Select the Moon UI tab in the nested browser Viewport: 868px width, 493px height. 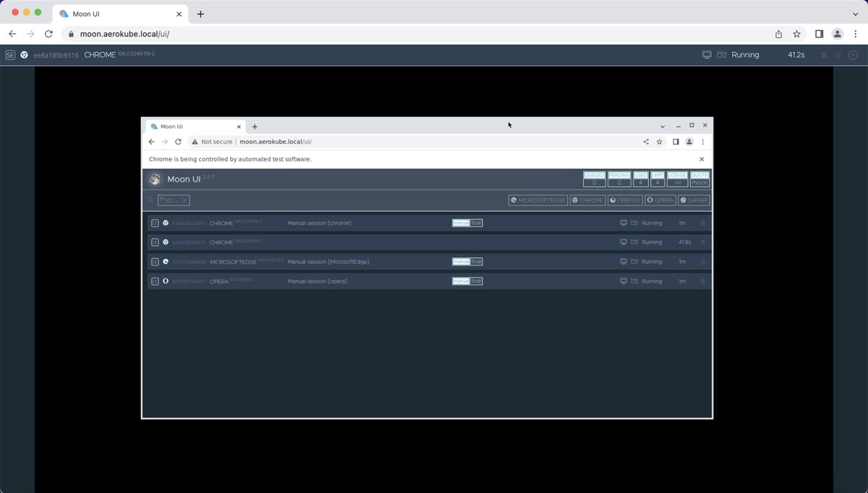[x=195, y=127]
